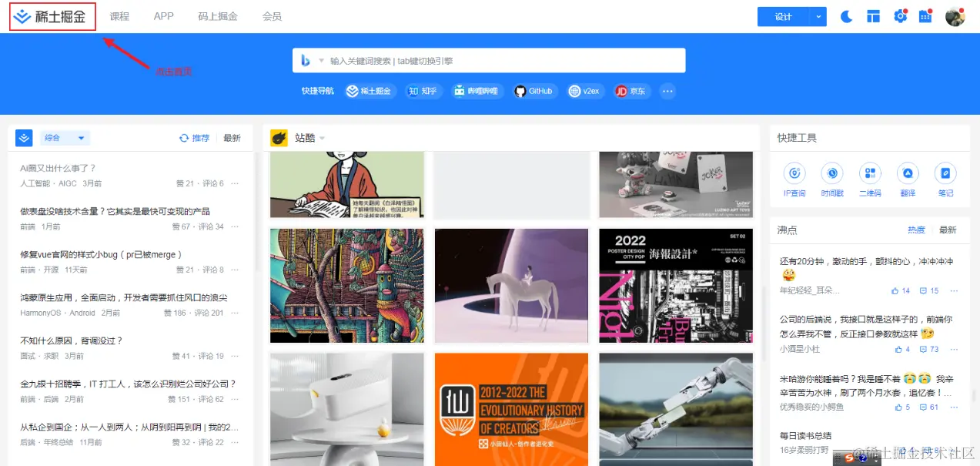This screenshot has height=466, width=980.
Task: Expand the 站酷 source dropdown
Action: click(x=323, y=138)
